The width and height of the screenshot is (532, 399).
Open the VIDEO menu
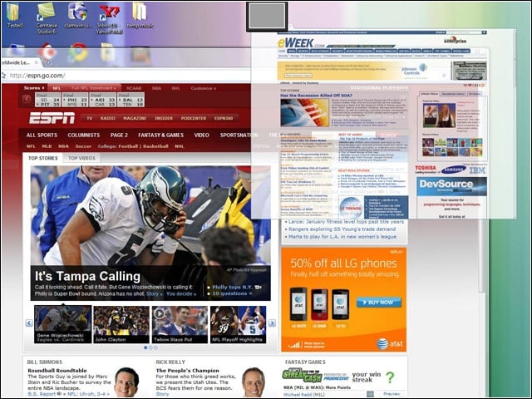[x=201, y=135]
